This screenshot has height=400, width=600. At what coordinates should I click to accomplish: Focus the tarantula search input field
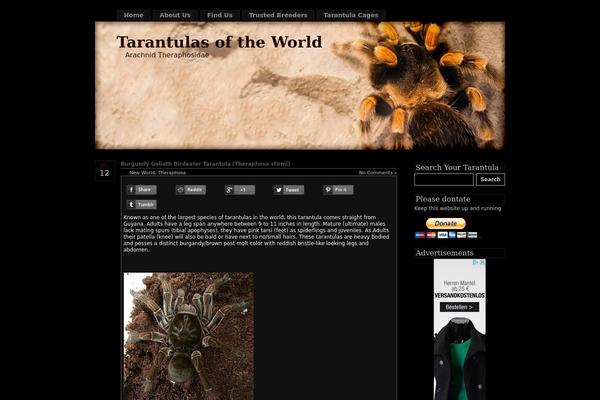point(444,180)
